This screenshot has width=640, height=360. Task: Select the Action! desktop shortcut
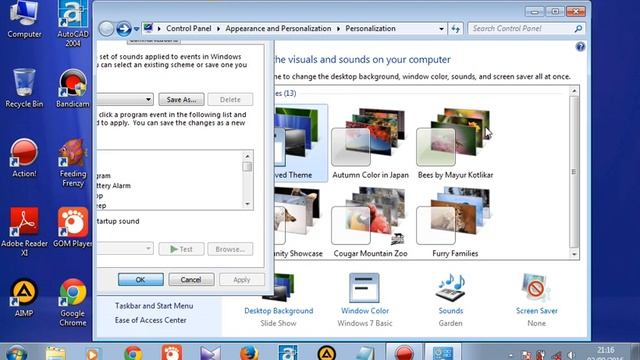coord(24,158)
